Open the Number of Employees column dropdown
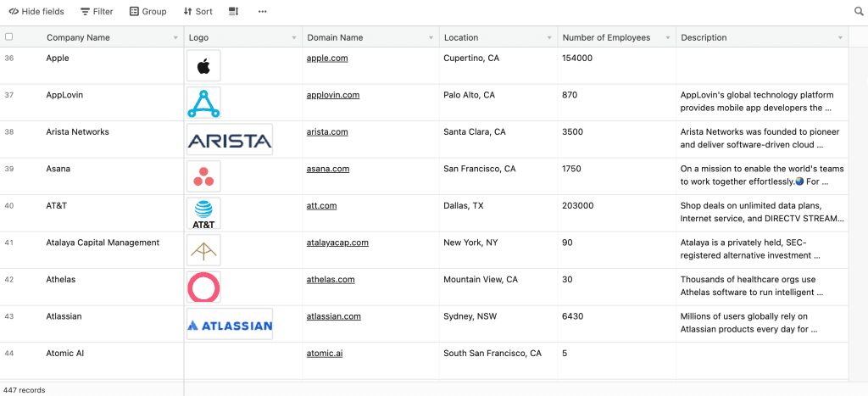The image size is (868, 396). tap(668, 37)
